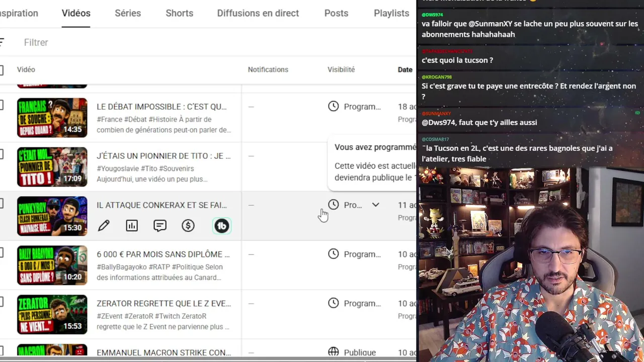Open the title 'ZERATOR REGRETTE QUE LE Z EVE...'
The width and height of the screenshot is (644, 362).
[x=164, y=304]
